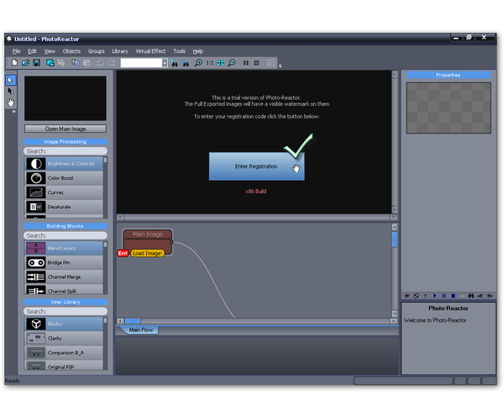
Task: Click the undo arrow icon
Action: 100,63
